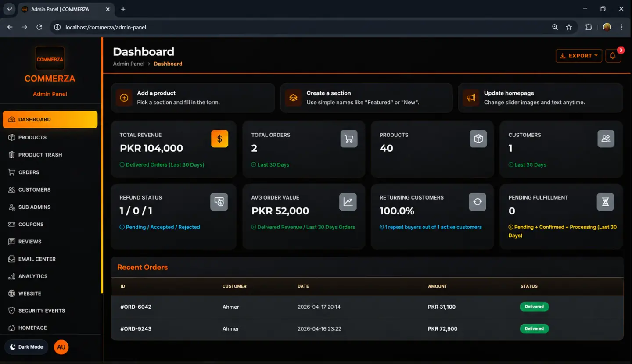Screen dimensions: 632x364
Task: Click the cart icon on Total Orders card
Action: (349, 139)
